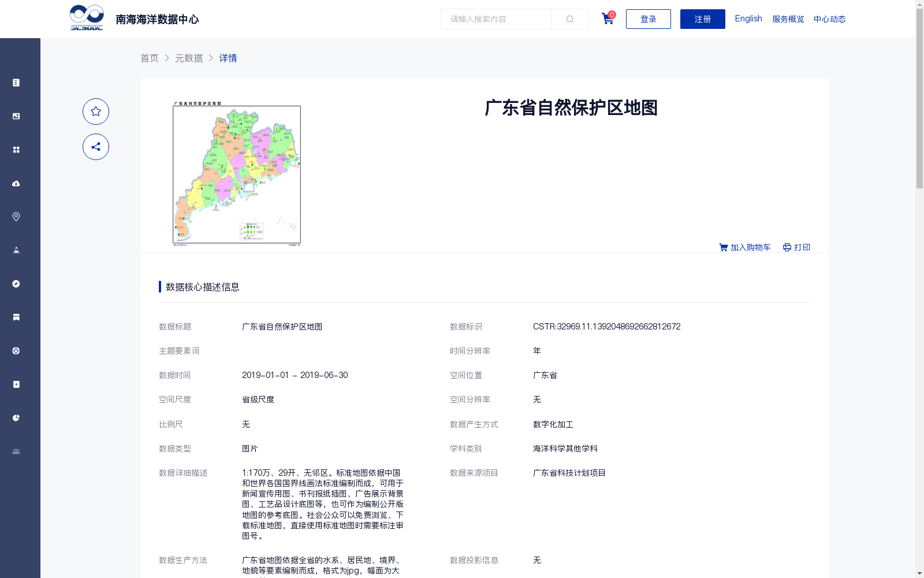Open 中心动态 menu item

click(x=830, y=19)
